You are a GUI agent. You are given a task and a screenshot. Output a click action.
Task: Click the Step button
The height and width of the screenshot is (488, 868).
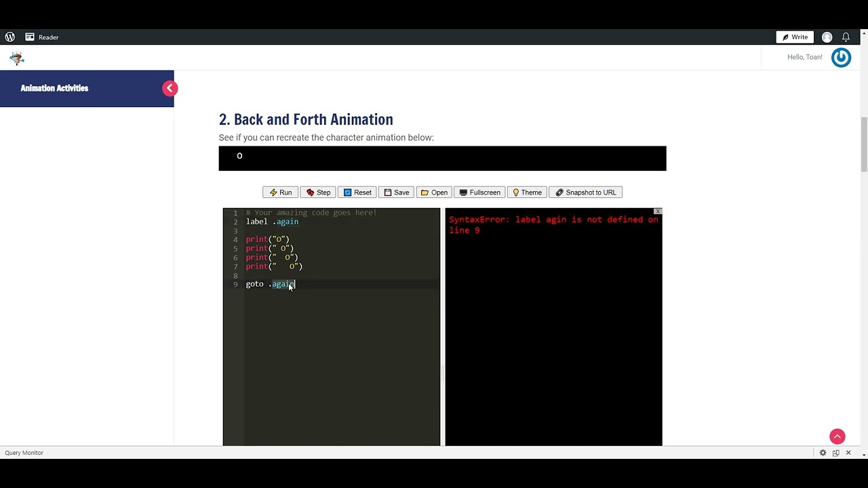pos(318,192)
